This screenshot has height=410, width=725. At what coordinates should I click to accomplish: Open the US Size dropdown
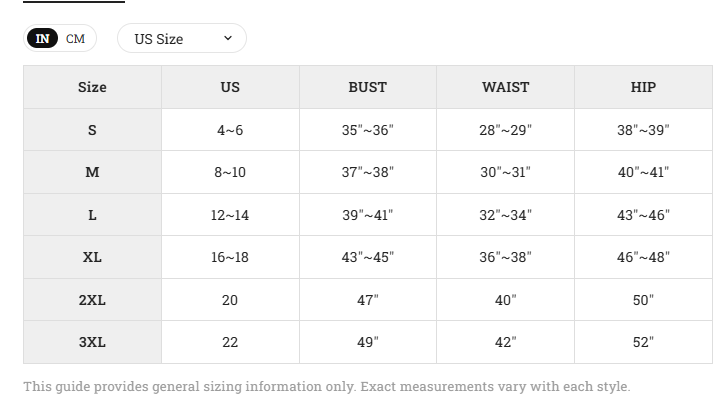coord(182,38)
